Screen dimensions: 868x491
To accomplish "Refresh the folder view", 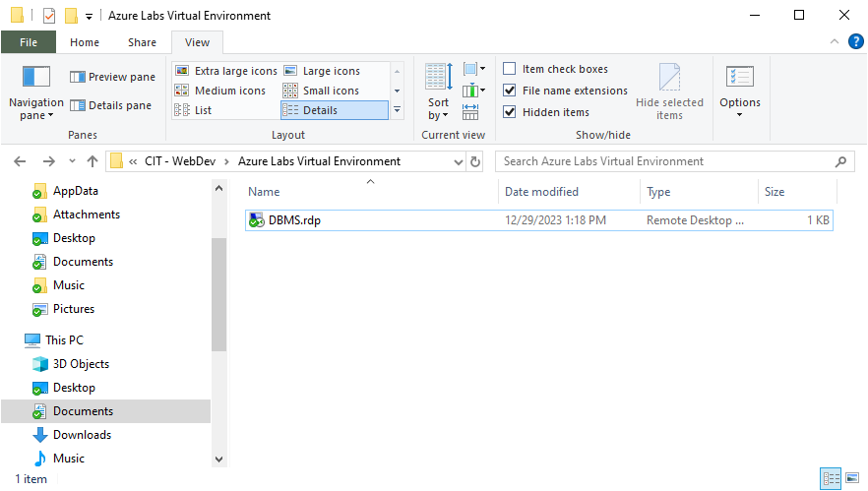I will click(475, 161).
